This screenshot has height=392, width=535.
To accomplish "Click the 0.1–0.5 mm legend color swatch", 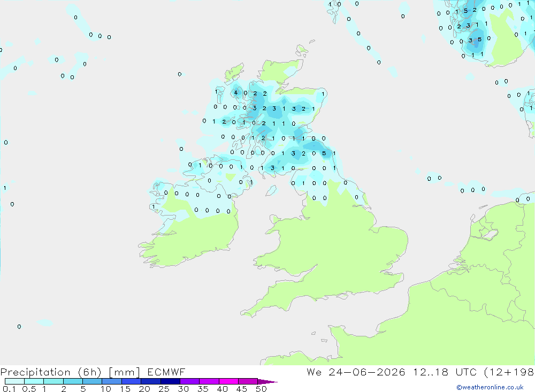I will click(x=14, y=381).
